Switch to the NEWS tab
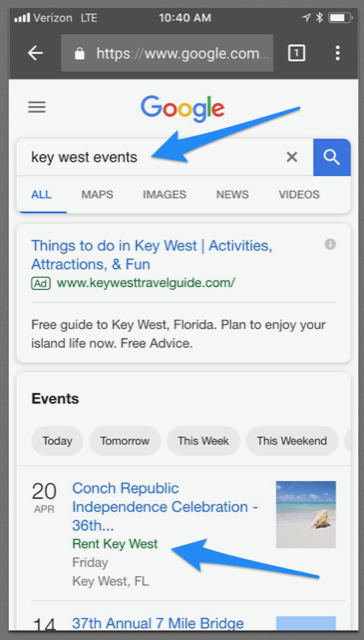Screen dimensions: 364x640 (232, 195)
